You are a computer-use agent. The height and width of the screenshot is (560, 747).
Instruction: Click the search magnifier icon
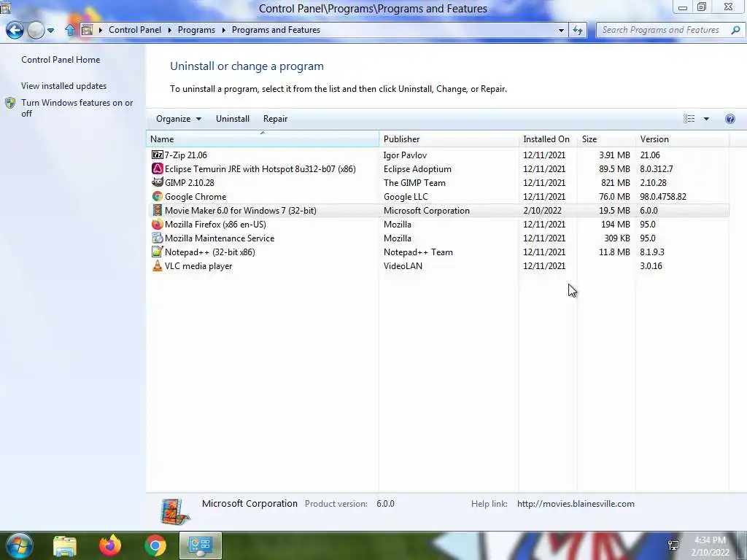[x=735, y=30]
